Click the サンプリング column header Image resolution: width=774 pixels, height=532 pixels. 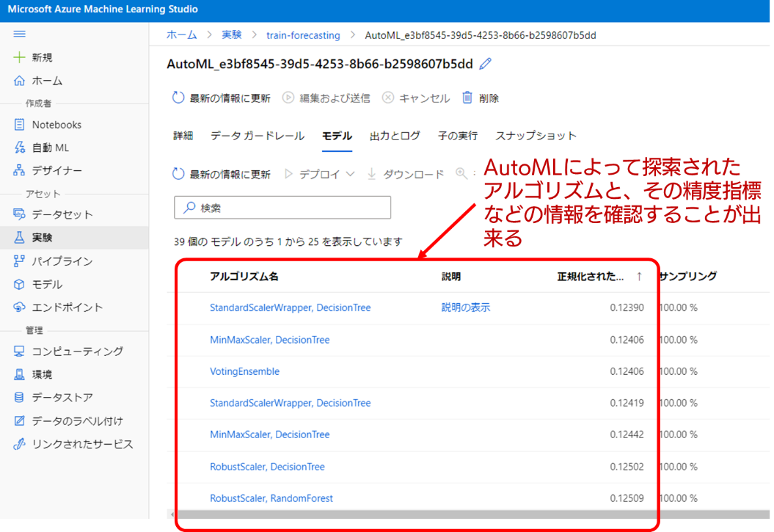click(688, 277)
